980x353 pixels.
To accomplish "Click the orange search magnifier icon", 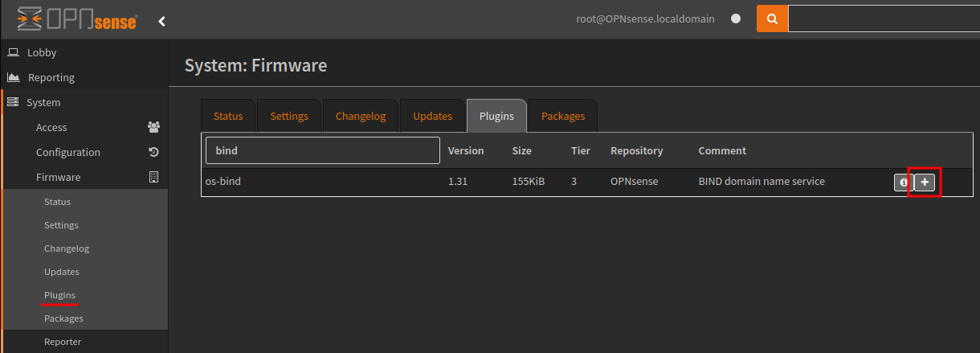I will pos(771,19).
